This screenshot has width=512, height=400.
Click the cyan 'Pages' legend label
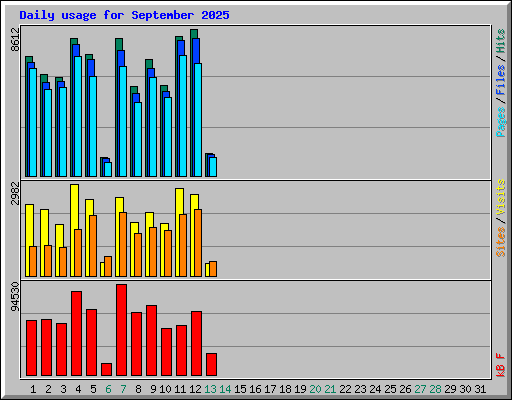click(x=501, y=122)
